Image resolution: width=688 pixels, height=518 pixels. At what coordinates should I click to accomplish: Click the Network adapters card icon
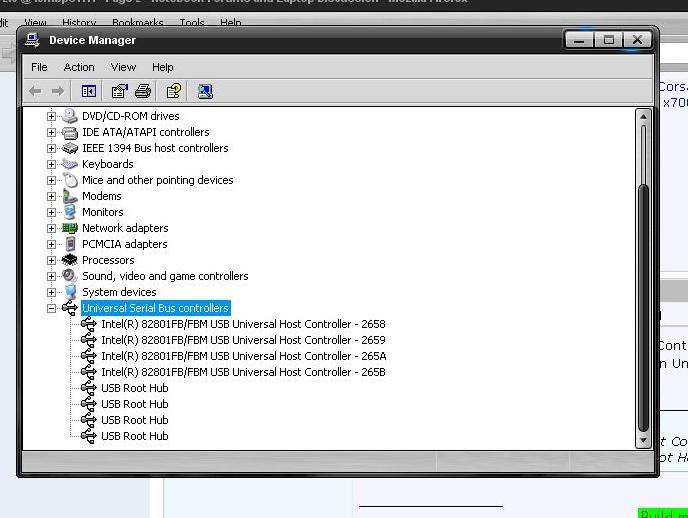(69, 228)
